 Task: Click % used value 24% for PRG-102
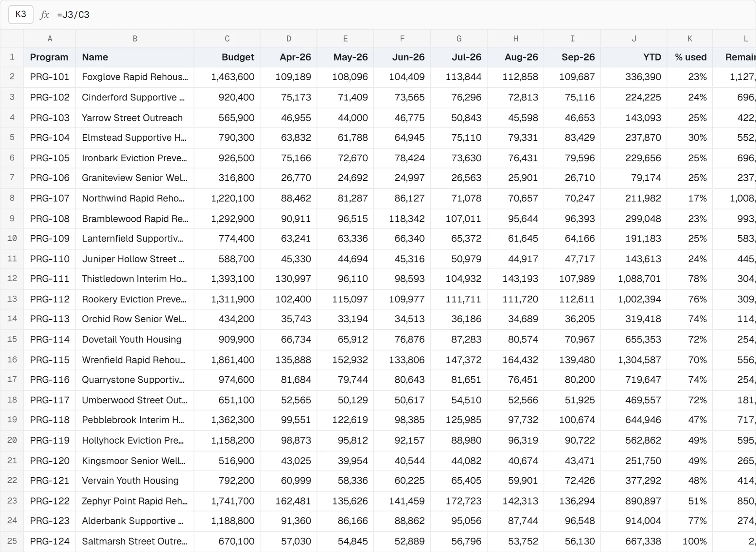[690, 97]
